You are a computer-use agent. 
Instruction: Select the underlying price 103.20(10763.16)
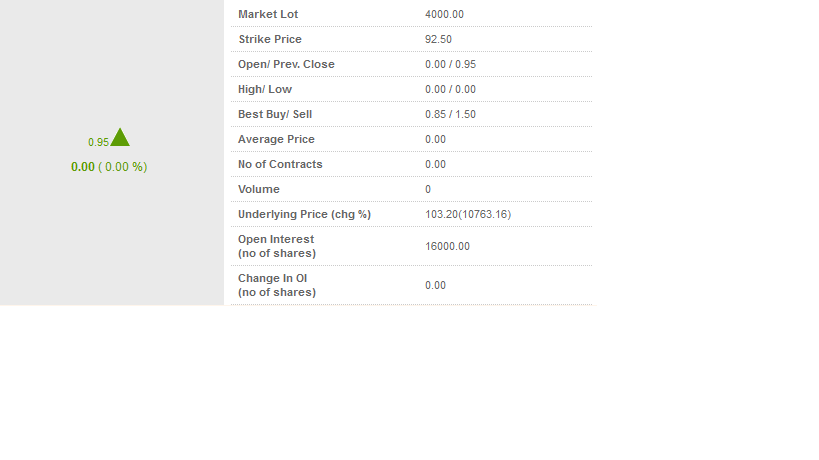click(x=468, y=215)
